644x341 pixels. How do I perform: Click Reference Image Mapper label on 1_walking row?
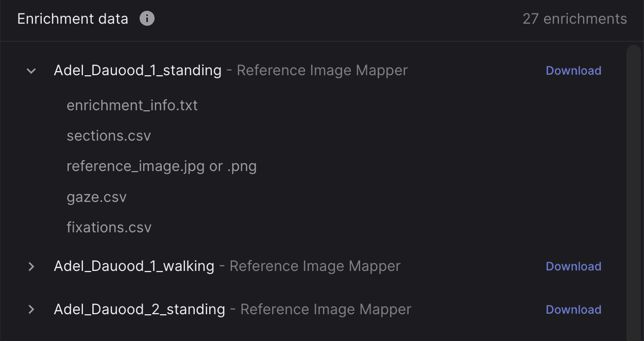point(315,266)
